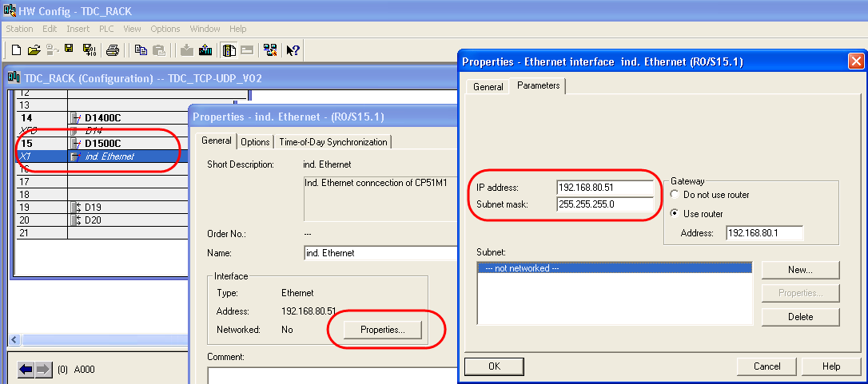Click the greyed subnet Properties... button

click(x=801, y=293)
